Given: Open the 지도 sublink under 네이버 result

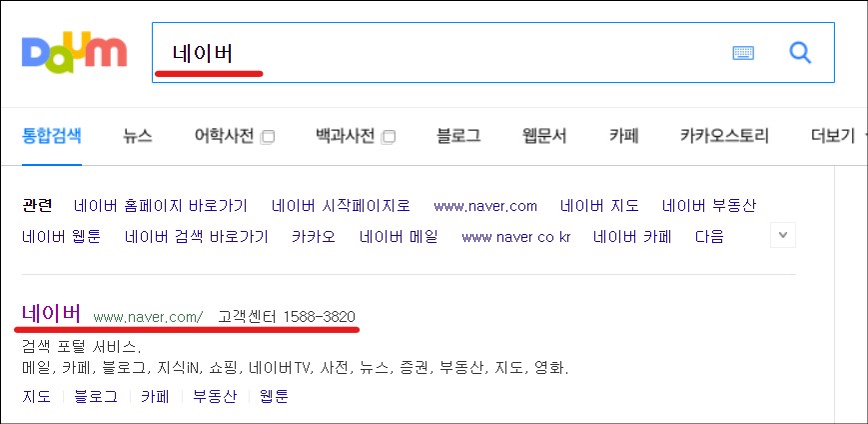Looking at the screenshot, I should (x=37, y=396).
